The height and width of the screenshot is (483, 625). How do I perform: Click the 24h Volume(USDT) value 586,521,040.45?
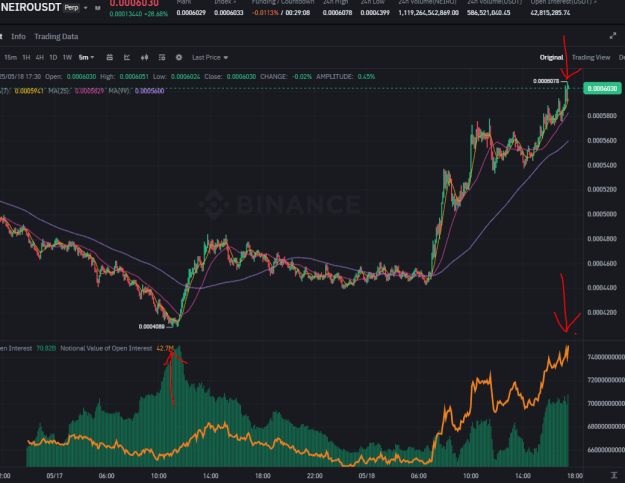pos(489,13)
